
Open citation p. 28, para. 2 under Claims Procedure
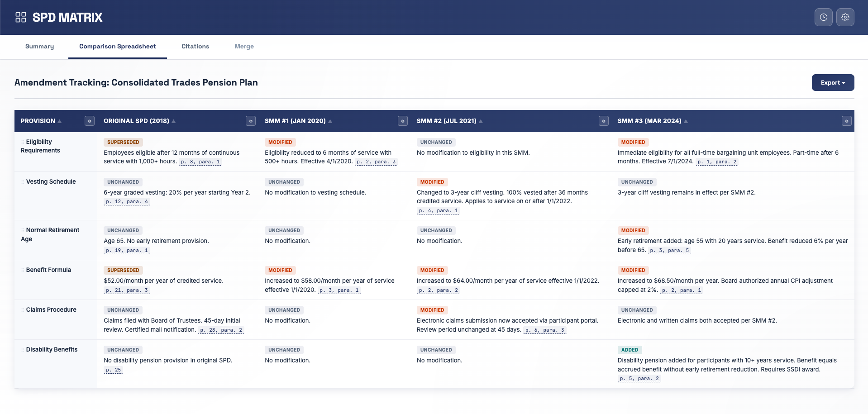coord(221,330)
